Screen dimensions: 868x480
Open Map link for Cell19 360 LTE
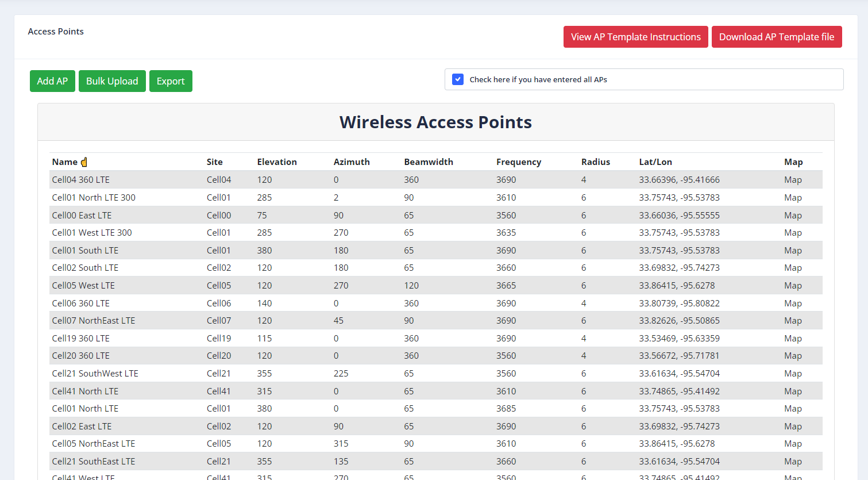pos(793,339)
